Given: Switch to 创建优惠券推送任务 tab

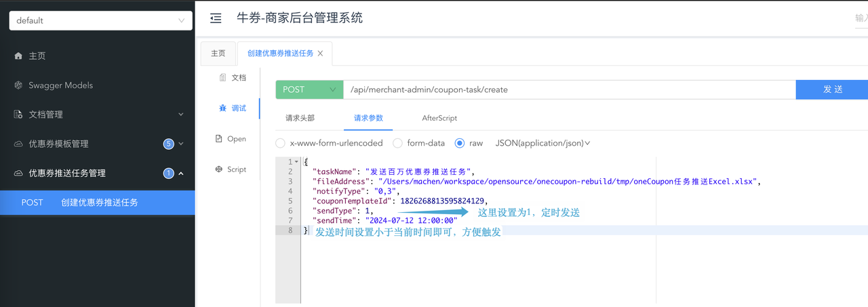Looking at the screenshot, I should tap(279, 54).
